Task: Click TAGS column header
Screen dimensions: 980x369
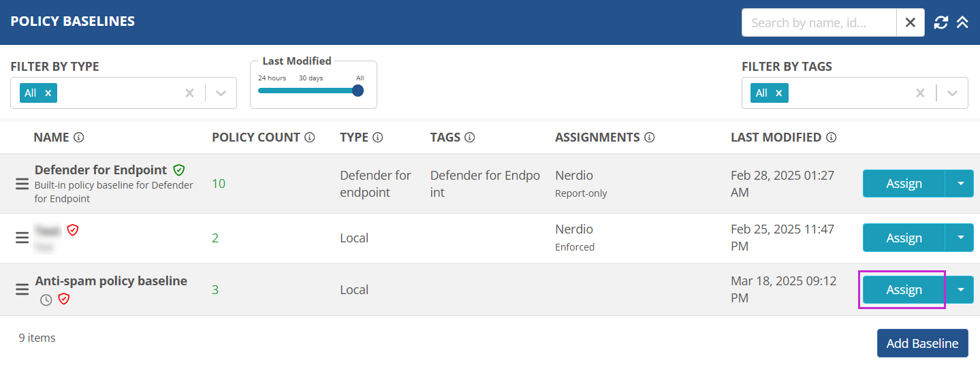Action: (445, 138)
